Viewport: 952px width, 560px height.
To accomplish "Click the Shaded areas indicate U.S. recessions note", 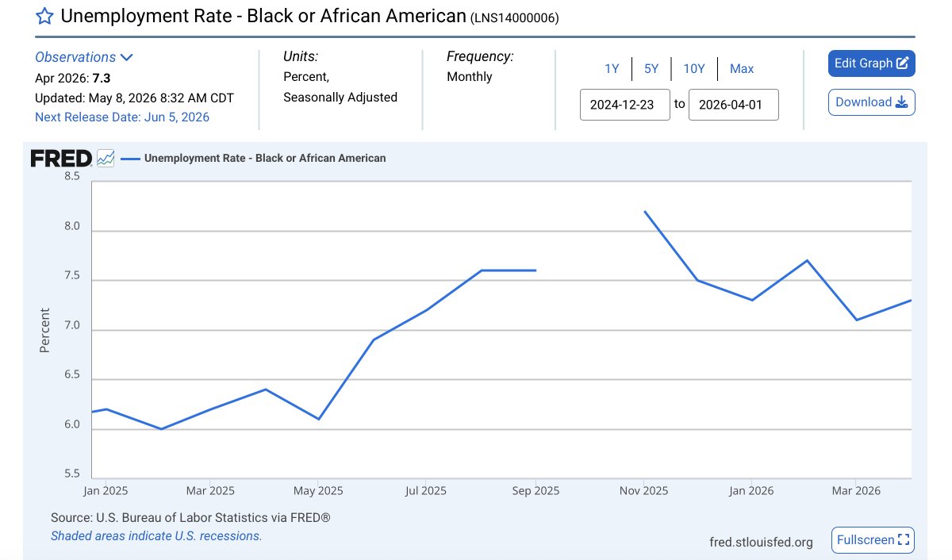I will [x=156, y=536].
